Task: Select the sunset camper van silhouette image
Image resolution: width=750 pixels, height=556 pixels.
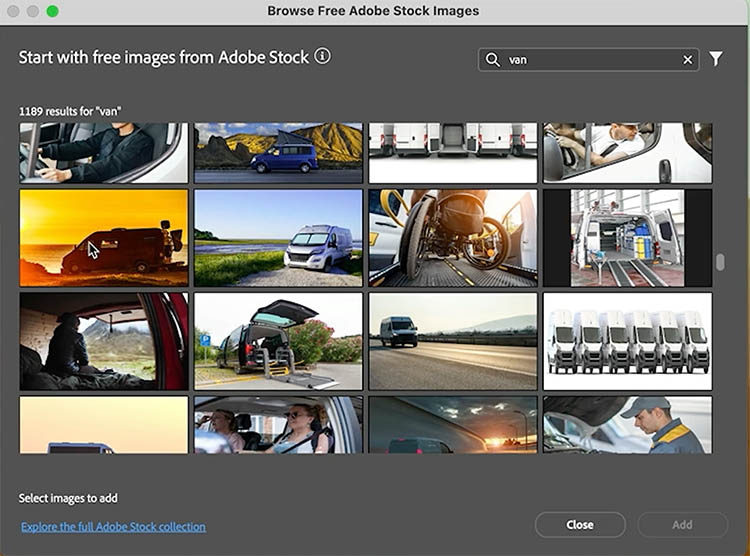Action: tap(104, 238)
